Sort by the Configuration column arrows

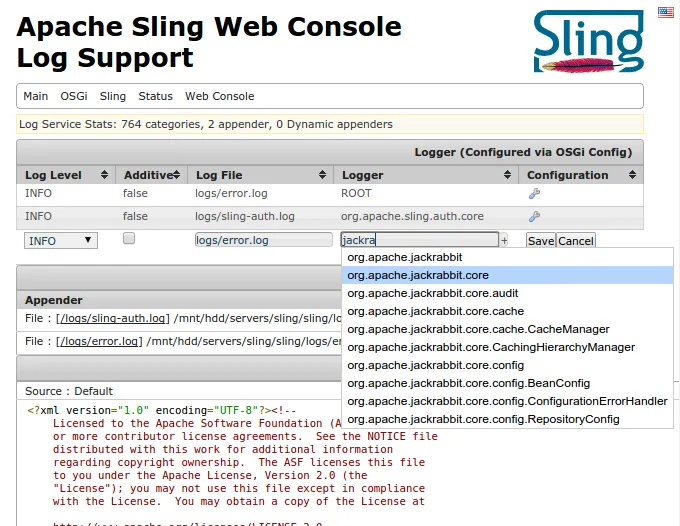(632, 175)
